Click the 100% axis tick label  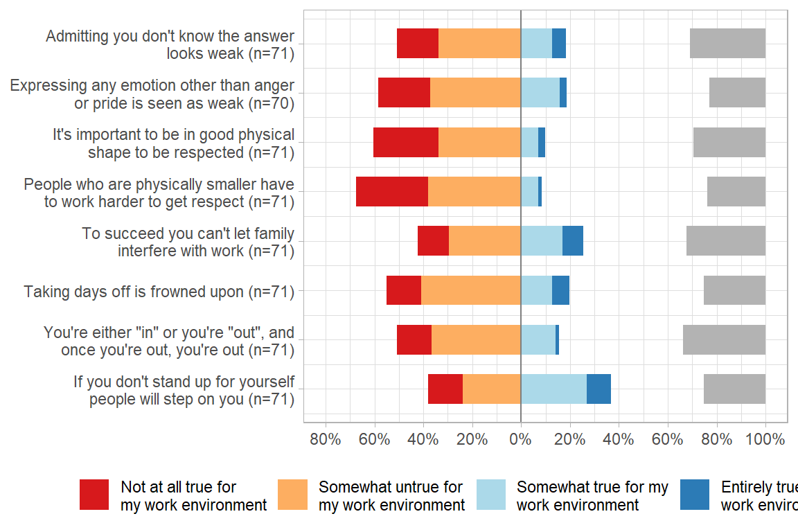765,439
